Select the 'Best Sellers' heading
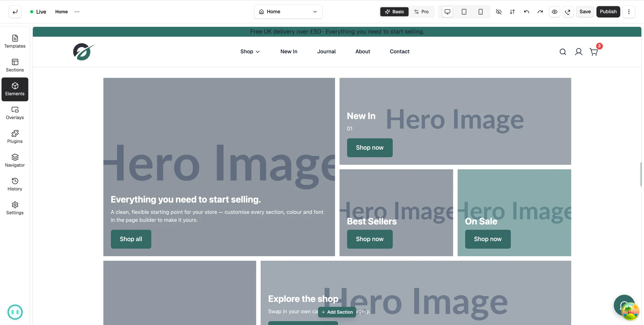Viewport: 644px width, 325px height. click(372, 221)
